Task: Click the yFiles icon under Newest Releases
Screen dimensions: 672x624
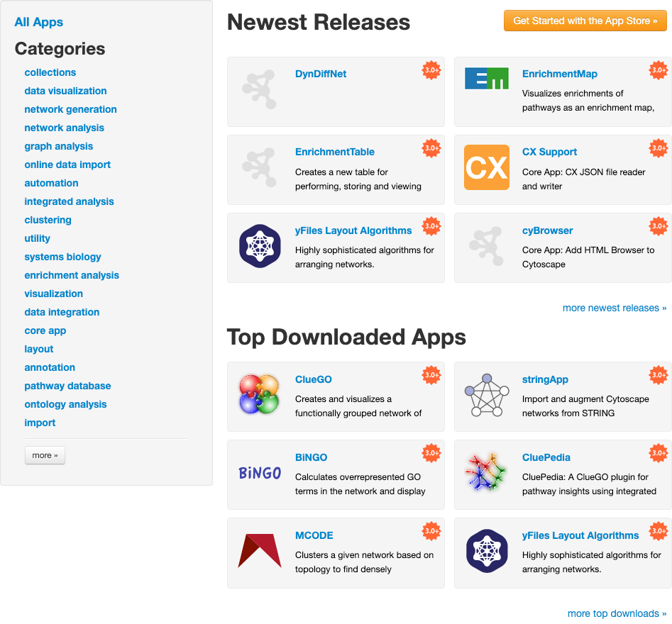Action: click(x=260, y=246)
